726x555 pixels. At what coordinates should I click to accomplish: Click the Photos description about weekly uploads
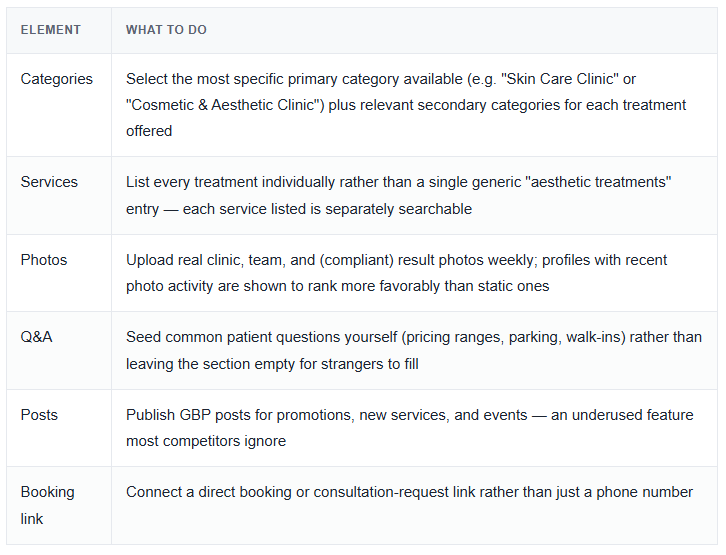(396, 273)
